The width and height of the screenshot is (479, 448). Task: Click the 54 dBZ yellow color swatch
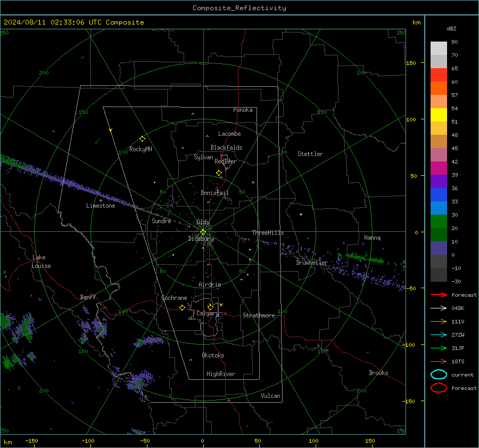click(439, 115)
